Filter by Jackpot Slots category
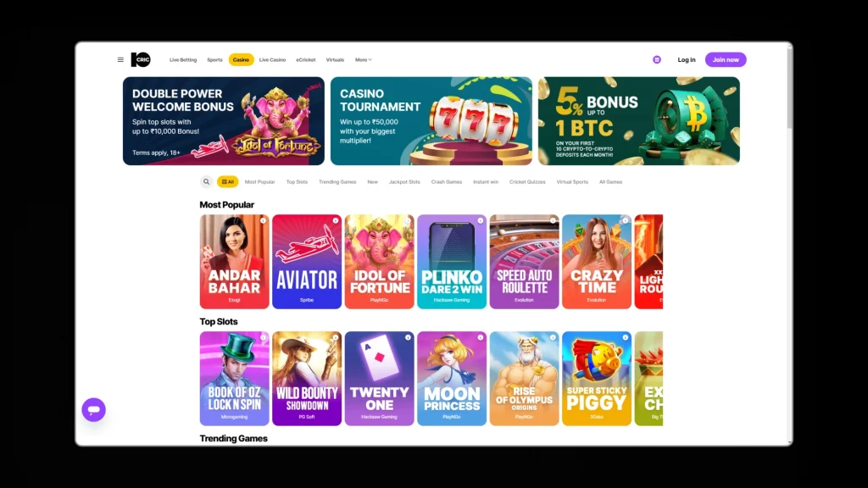 (x=404, y=182)
